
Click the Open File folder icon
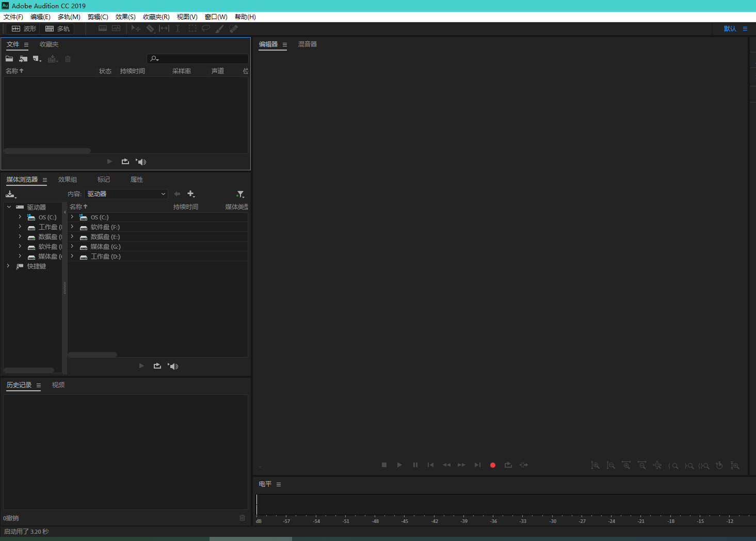click(9, 59)
